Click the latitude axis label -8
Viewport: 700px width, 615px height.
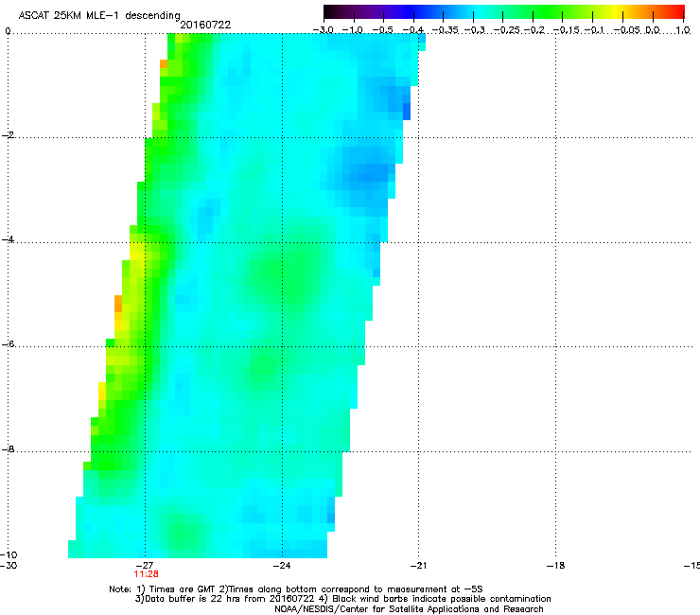tap(8, 448)
